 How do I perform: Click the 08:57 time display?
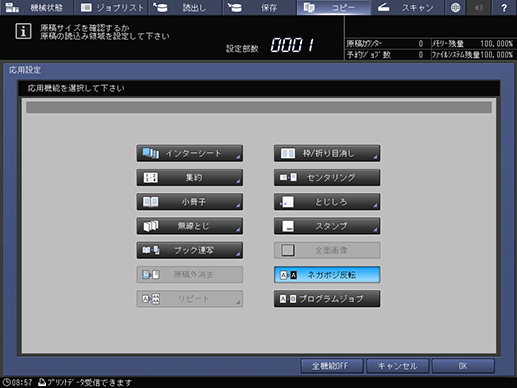[x=22, y=382]
